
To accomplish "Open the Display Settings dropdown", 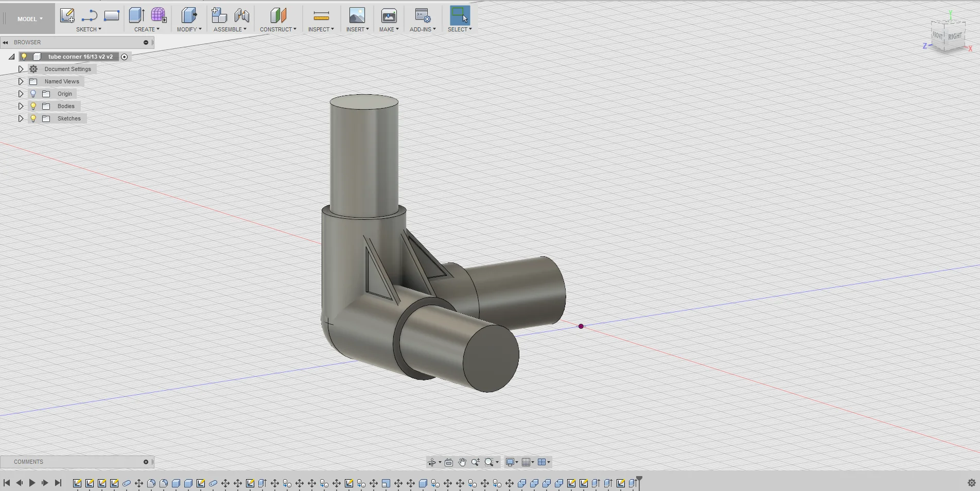I will click(512, 462).
